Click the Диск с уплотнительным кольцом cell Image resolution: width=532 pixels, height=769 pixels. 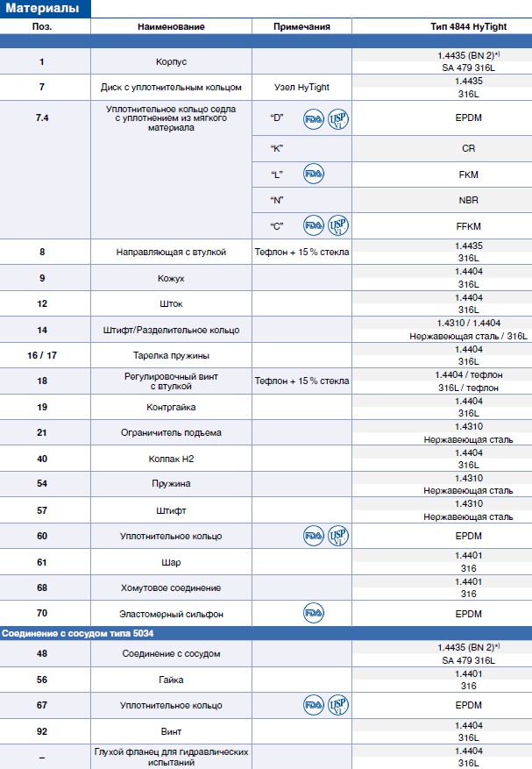point(171,88)
